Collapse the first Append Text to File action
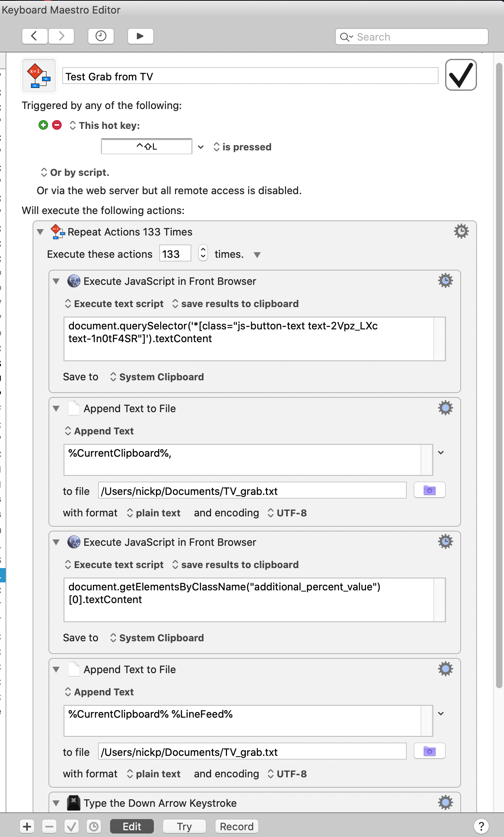Screen dimensions: 504x837 click(56, 409)
